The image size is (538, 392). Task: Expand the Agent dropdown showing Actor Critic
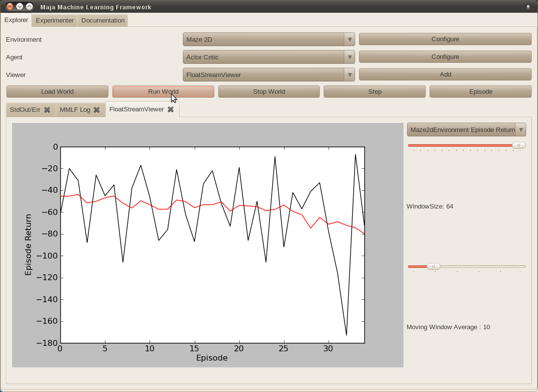pos(269,57)
